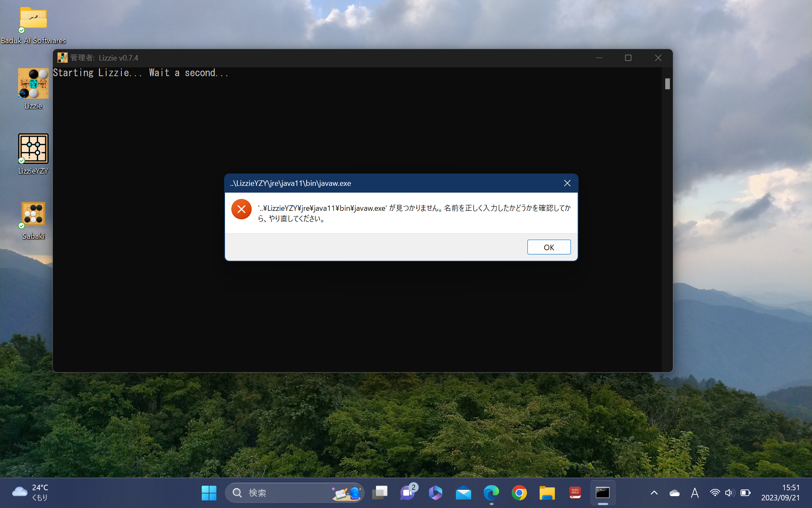The width and height of the screenshot is (812, 508).
Task: Click the volume speaker tray icon
Action: pyautogui.click(x=729, y=493)
